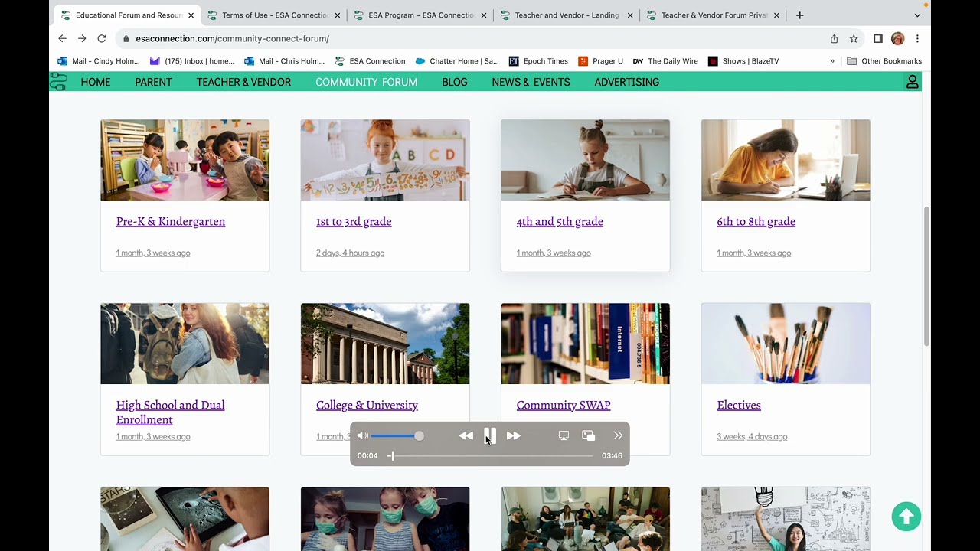Open the (175) Inbox bookmark
The width and height of the screenshot is (980, 551).
tap(192, 61)
